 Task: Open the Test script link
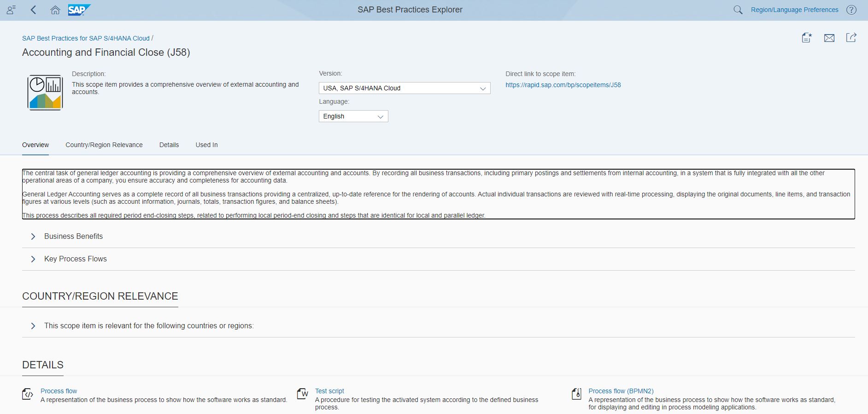329,391
